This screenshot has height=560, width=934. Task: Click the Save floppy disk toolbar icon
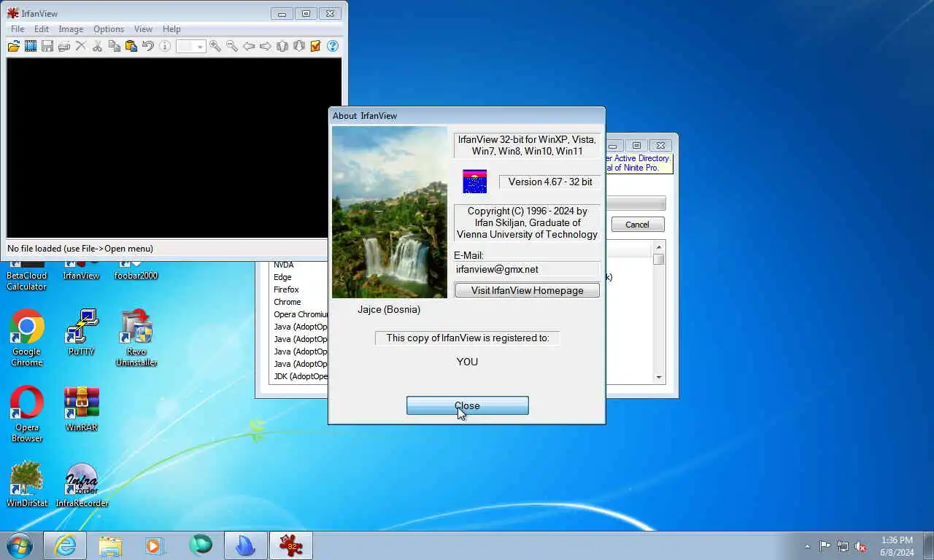pos(47,46)
